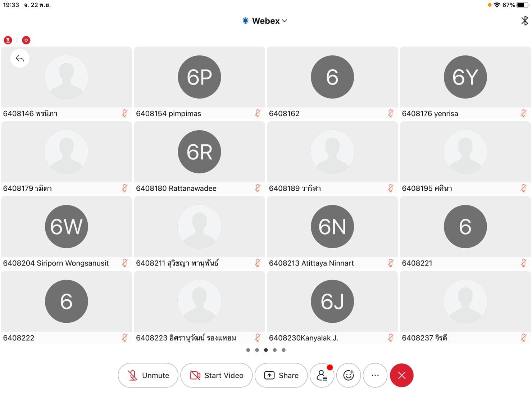Select name label 6408211 สุวิชญา พานุพันธ์

177,263
